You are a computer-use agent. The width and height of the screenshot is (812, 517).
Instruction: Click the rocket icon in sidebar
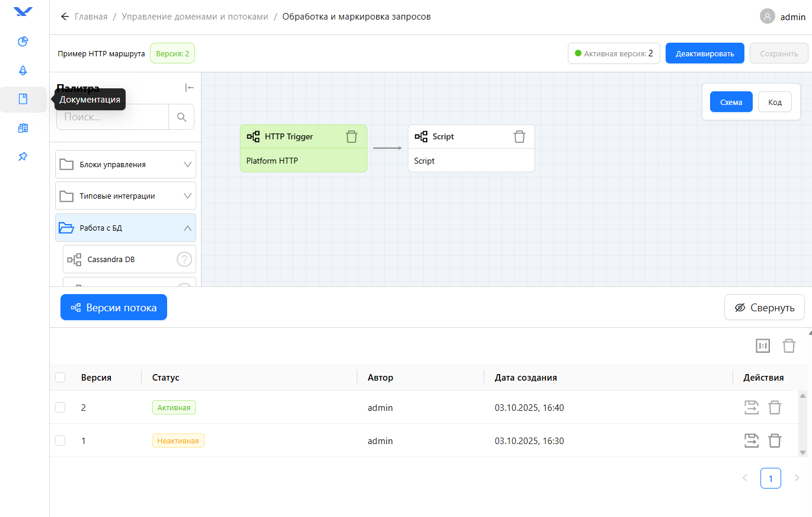tap(23, 71)
